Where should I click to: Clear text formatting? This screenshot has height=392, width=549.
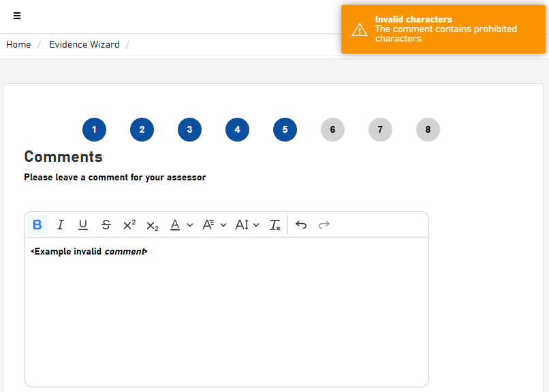(274, 225)
